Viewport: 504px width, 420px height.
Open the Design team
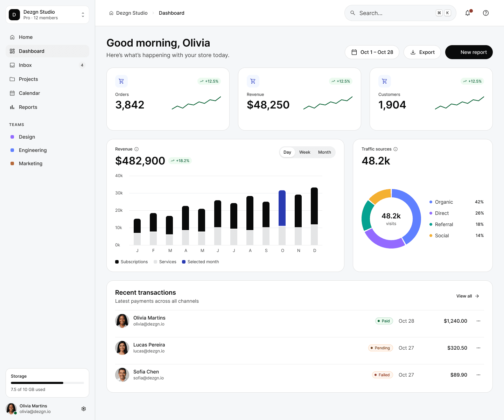coord(48,137)
